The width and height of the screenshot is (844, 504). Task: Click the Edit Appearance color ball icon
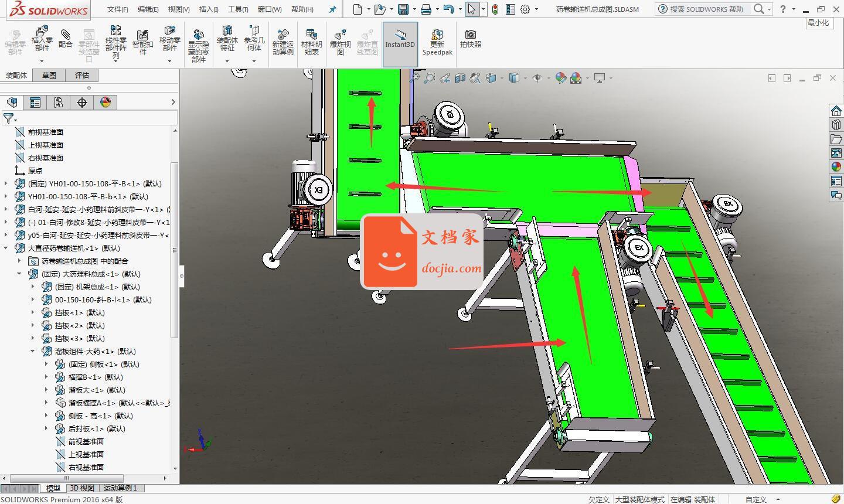pyautogui.click(x=561, y=77)
